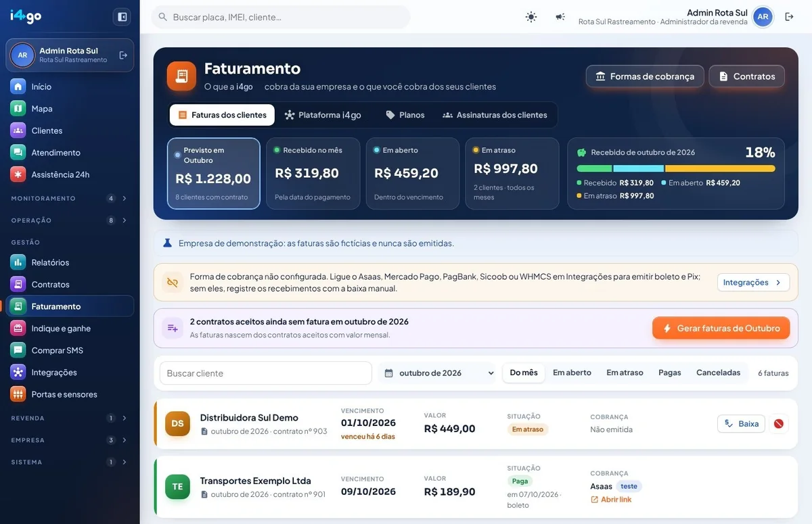The width and height of the screenshot is (812, 524).
Task: Select the Pagas filter
Action: click(x=670, y=373)
